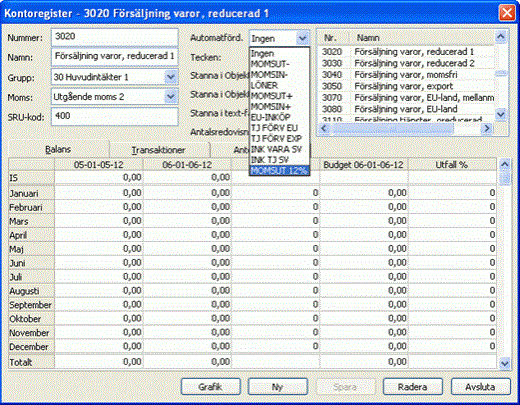520x405 pixels.
Task: Click the Avsluta button
Action: 480,387
